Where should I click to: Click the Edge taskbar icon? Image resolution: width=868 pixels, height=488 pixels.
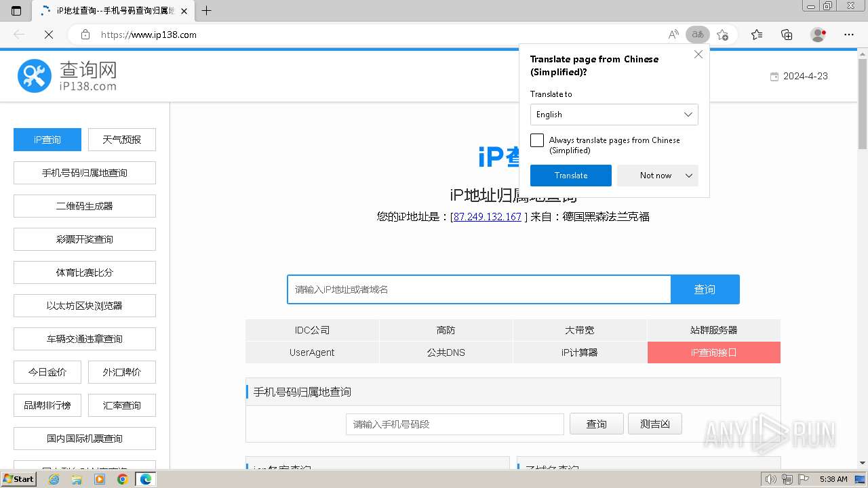[x=145, y=479]
